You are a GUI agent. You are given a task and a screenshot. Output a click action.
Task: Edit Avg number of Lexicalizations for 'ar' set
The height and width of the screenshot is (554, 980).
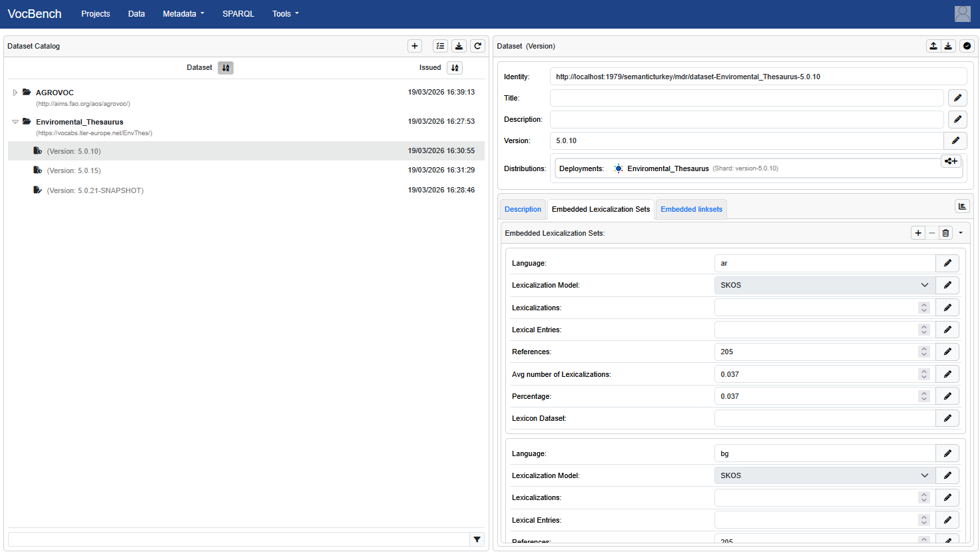947,374
